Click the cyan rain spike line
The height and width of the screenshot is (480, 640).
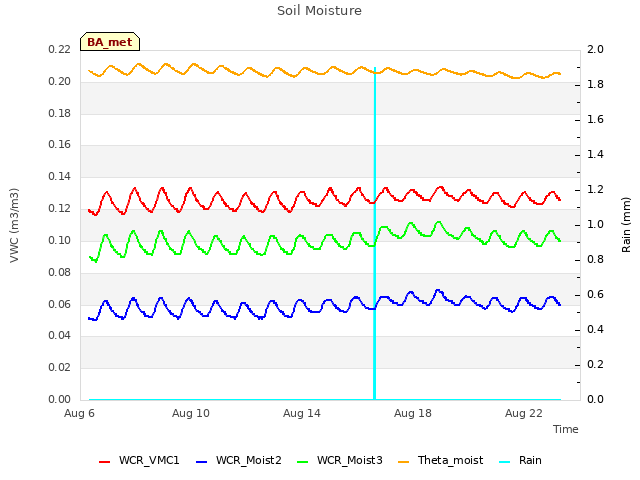click(x=375, y=233)
